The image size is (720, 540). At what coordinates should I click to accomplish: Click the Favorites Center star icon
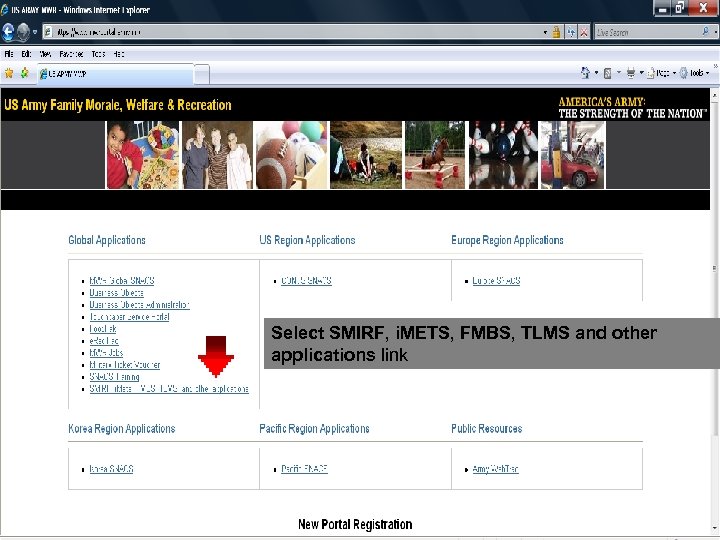9,73
